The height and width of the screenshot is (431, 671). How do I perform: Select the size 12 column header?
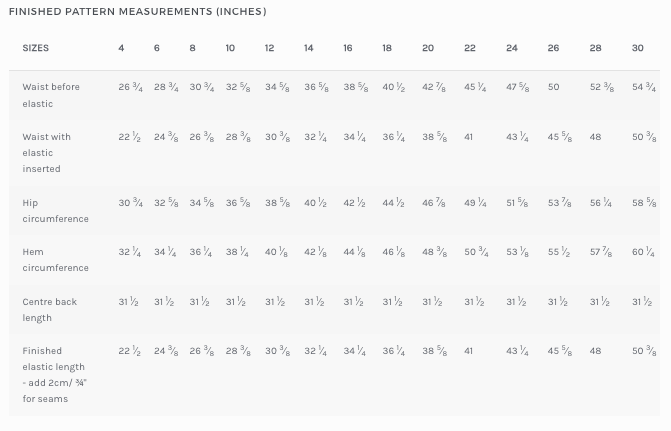(269, 48)
